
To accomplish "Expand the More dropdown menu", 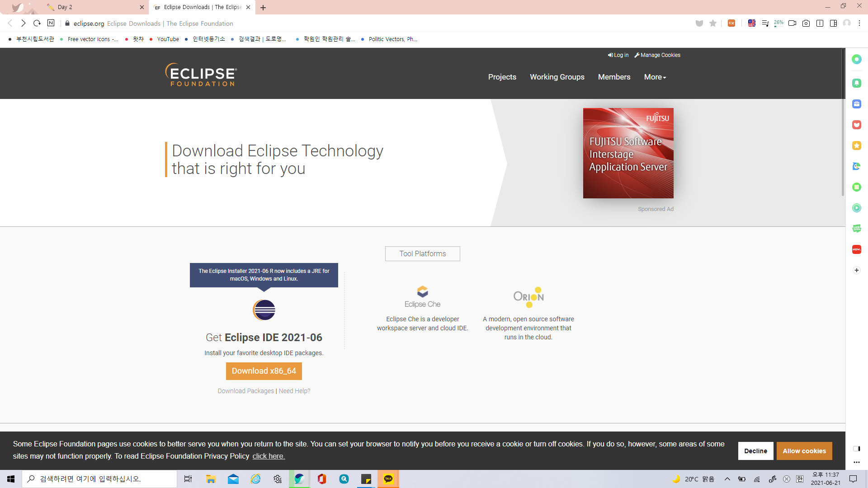I will pyautogui.click(x=655, y=77).
